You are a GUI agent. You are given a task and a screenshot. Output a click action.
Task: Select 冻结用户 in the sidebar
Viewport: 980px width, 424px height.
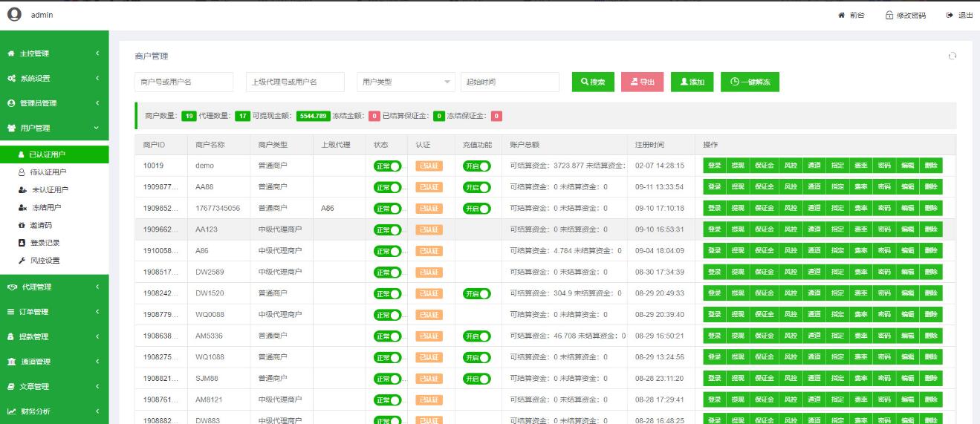point(45,207)
